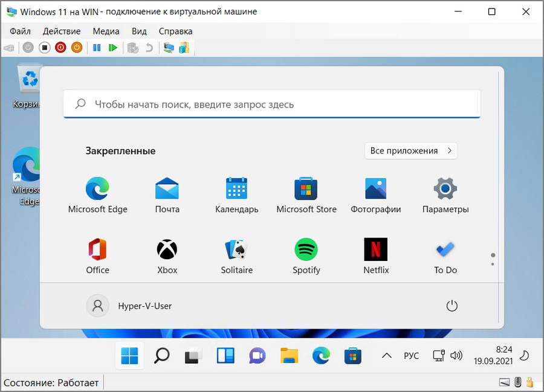Launch the Office app
The width and height of the screenshot is (544, 392).
tap(98, 256)
